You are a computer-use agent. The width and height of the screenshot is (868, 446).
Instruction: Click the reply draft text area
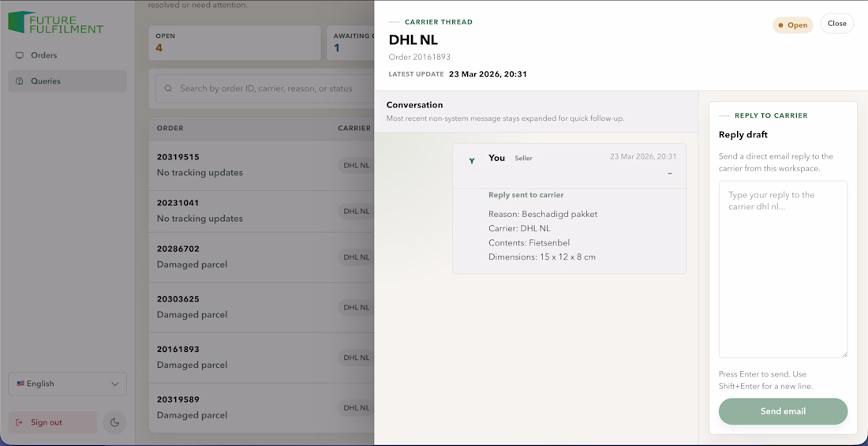pos(783,269)
